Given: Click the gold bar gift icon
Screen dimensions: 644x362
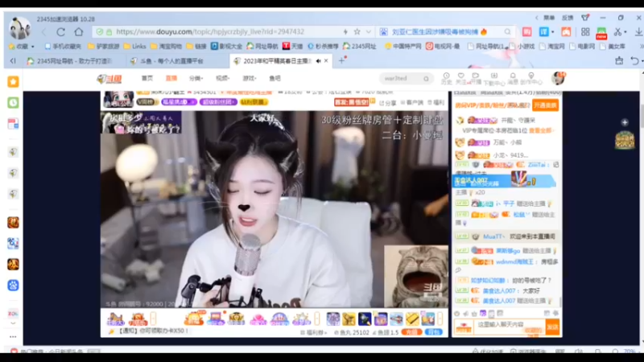Looking at the screenshot, I should (x=412, y=319).
